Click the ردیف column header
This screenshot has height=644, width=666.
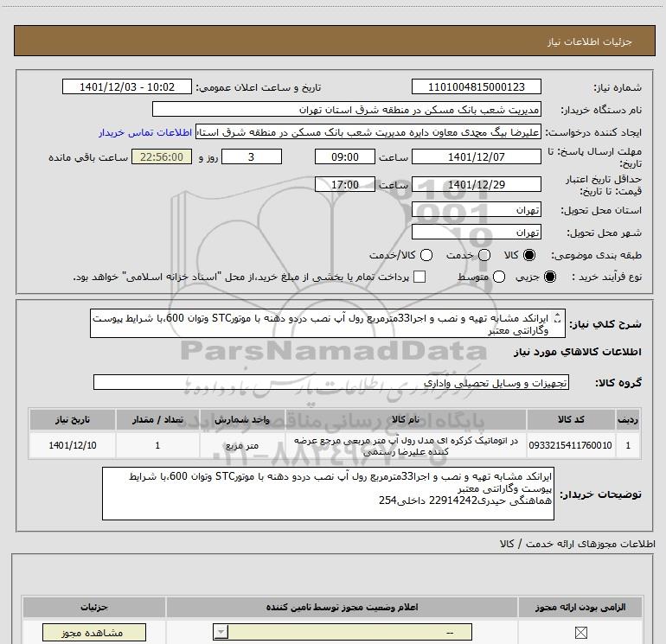(628, 419)
